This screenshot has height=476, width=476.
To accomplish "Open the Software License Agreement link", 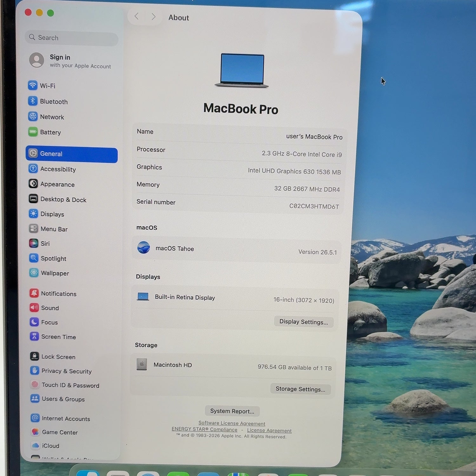I will (x=232, y=423).
